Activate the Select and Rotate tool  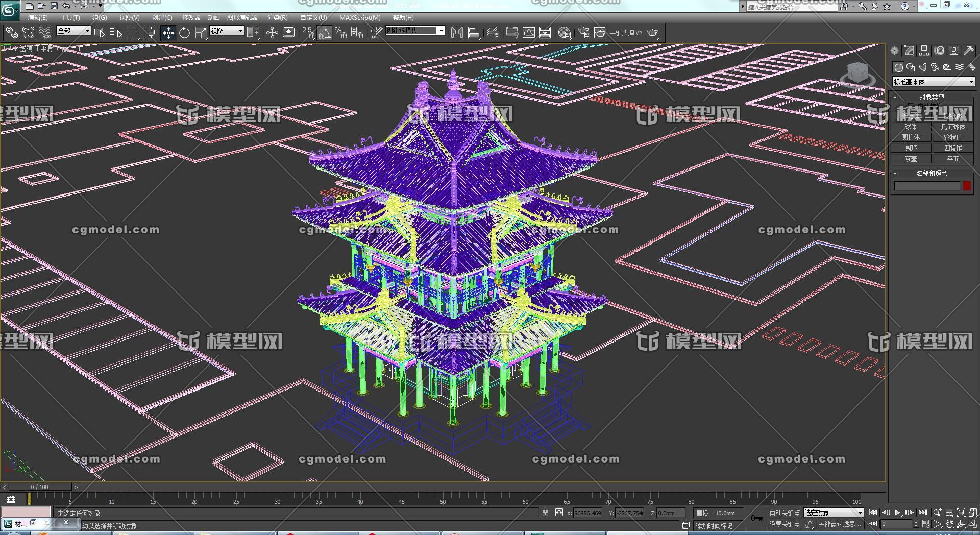pos(184,33)
